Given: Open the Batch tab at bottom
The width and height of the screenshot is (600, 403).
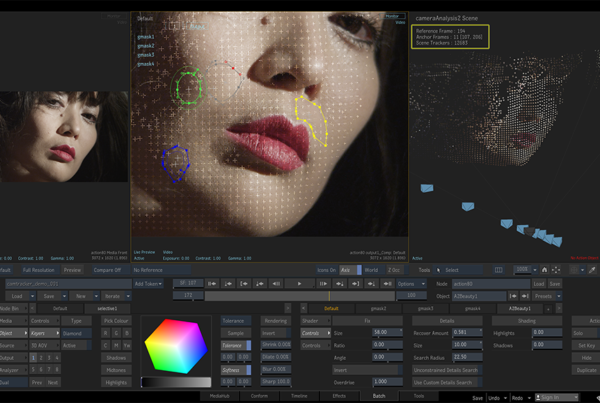Looking at the screenshot, I should (381, 396).
